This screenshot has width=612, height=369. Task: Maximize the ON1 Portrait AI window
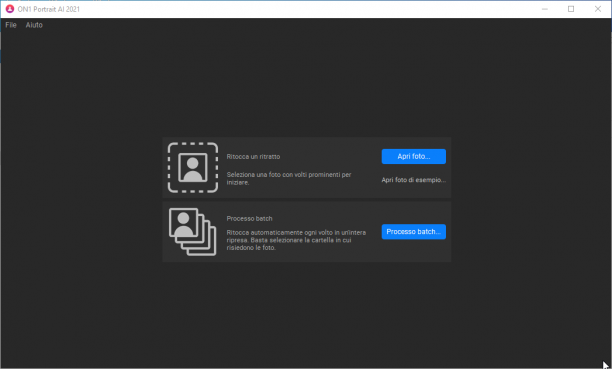point(571,9)
